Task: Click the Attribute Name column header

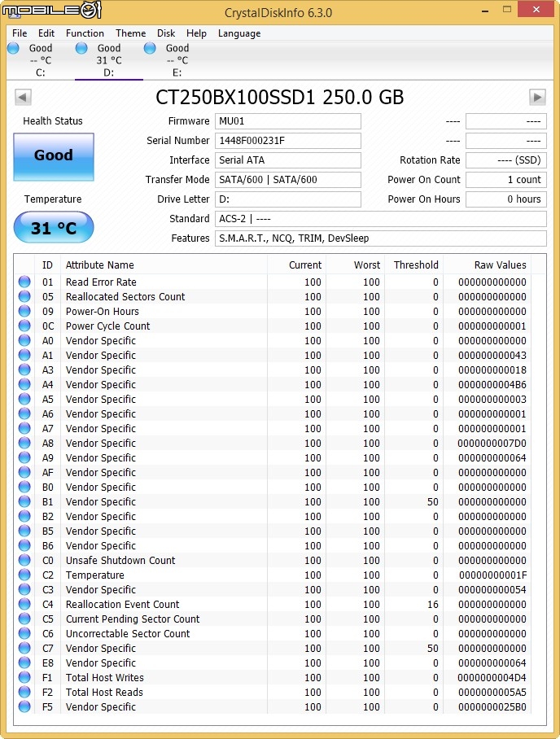Action: [164, 265]
